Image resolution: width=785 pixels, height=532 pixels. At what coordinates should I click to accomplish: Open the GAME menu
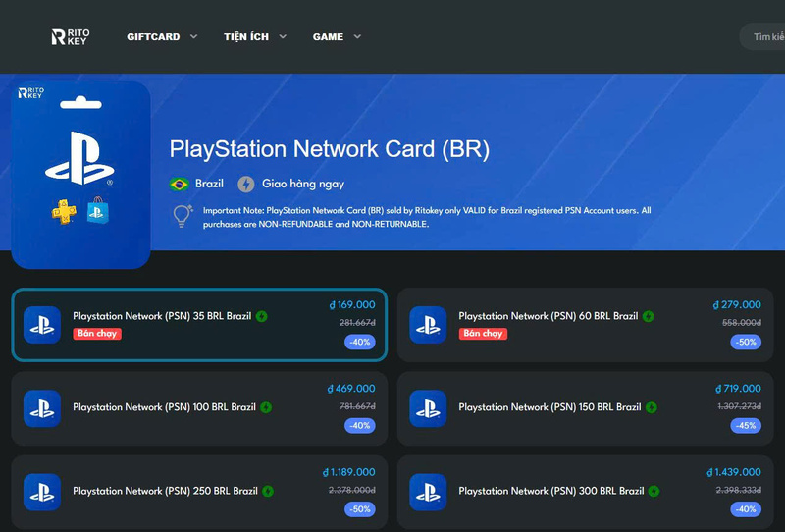pyautogui.click(x=328, y=37)
